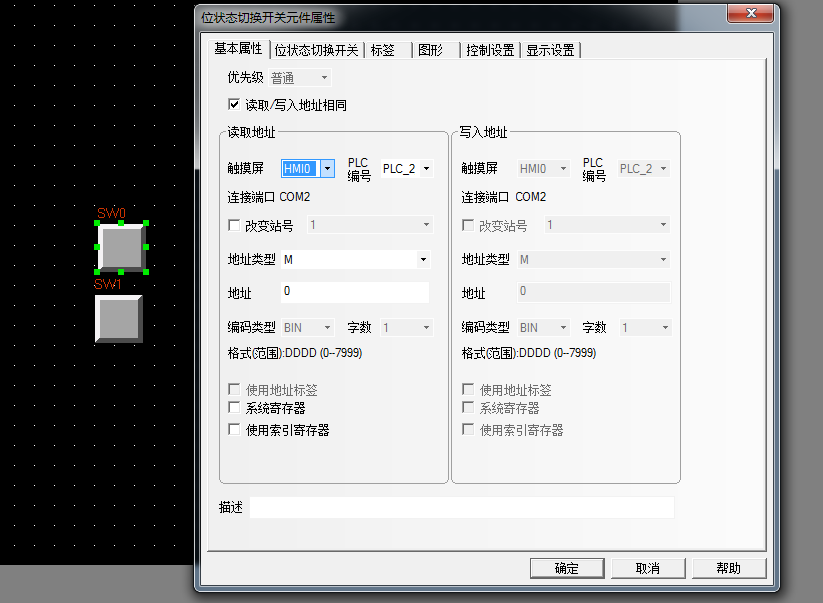Switch to the 显示设置 tab

pyautogui.click(x=550, y=50)
